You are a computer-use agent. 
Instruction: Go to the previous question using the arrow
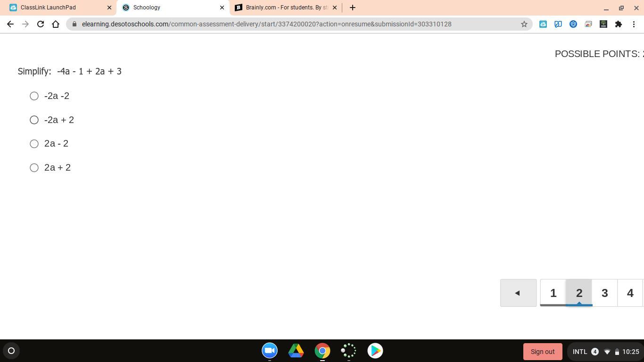pos(518,293)
